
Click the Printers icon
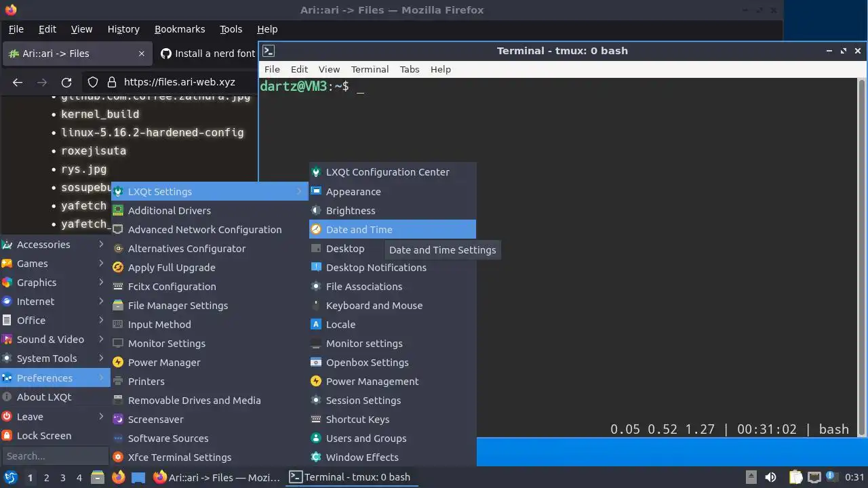click(118, 382)
